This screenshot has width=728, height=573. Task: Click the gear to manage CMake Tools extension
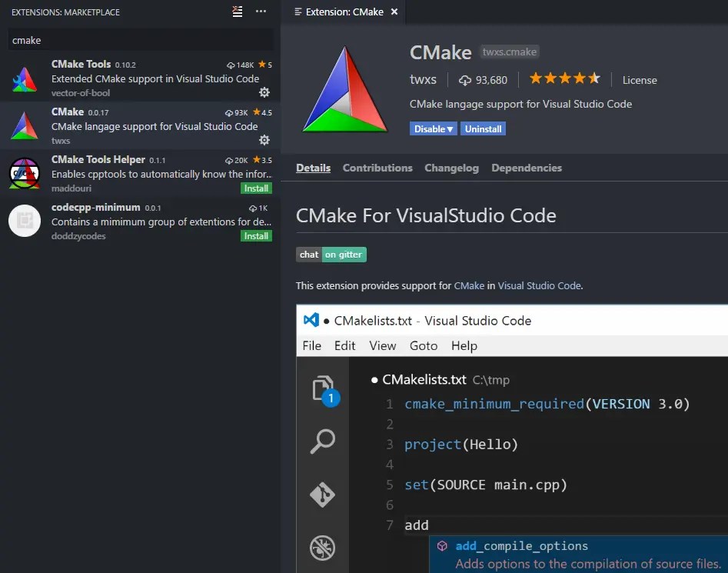coord(264,92)
